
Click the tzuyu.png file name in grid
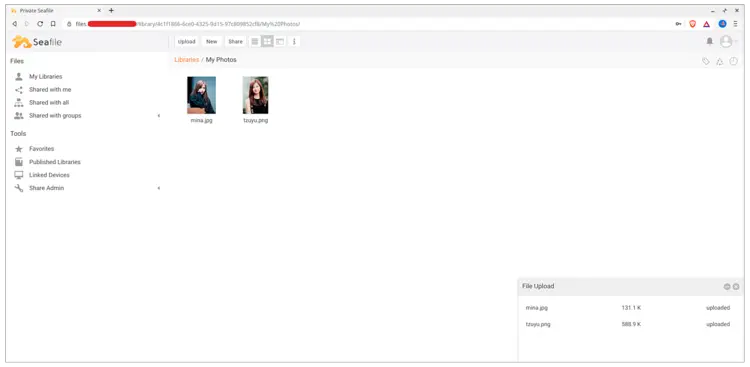pyautogui.click(x=255, y=121)
